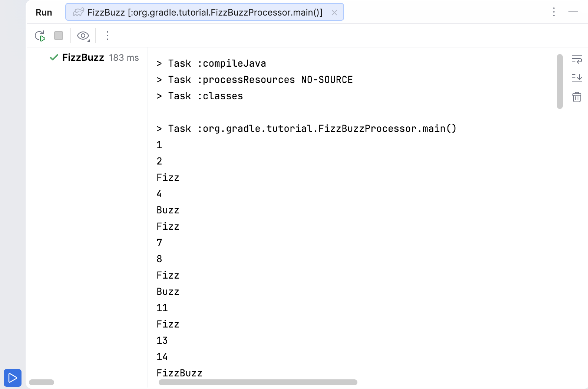Click the output line '1'
This screenshot has width=588, height=389.
click(x=159, y=145)
